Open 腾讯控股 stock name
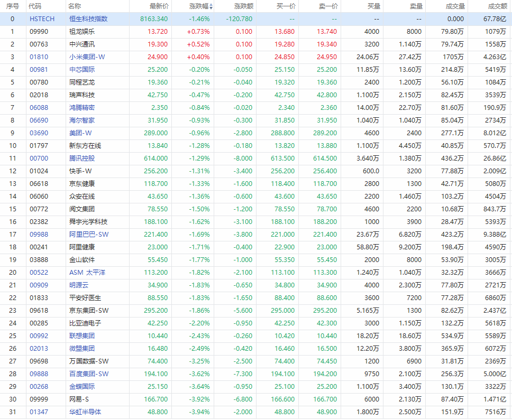This screenshot has width=512, height=420. (82, 158)
